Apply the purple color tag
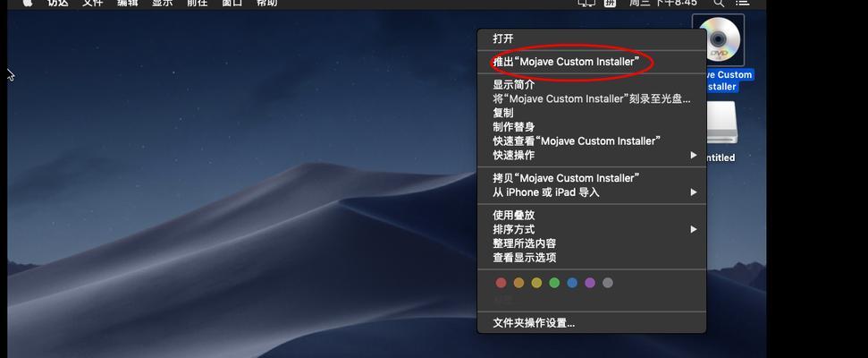 pos(590,283)
